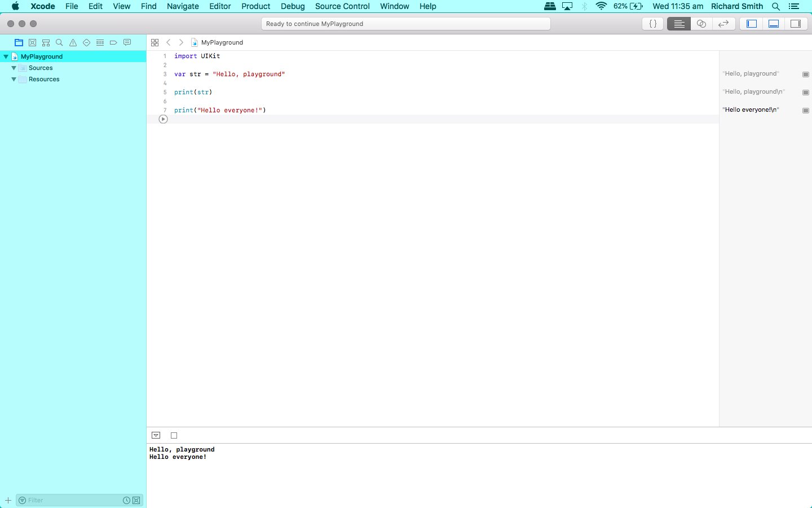Open the File menu
Image resolution: width=812 pixels, height=508 pixels.
point(72,6)
